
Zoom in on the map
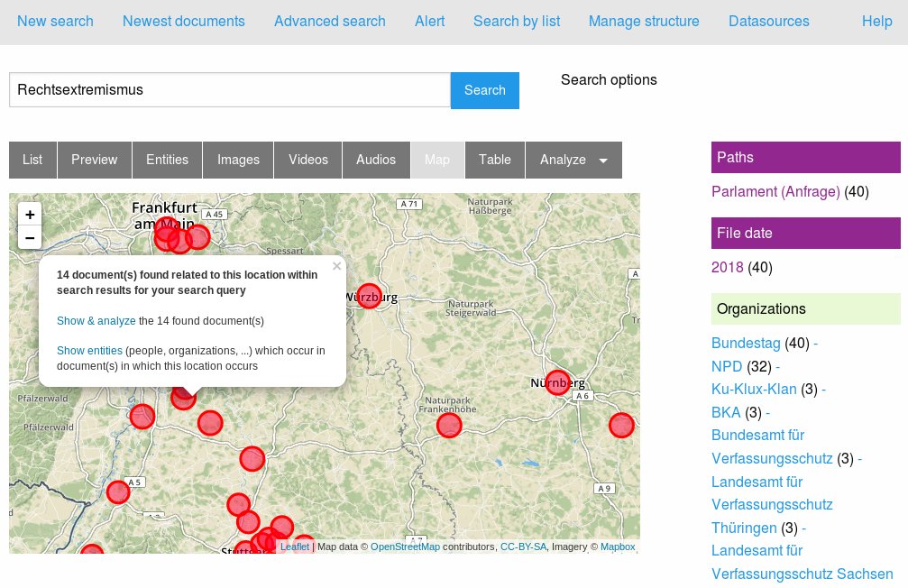30,215
